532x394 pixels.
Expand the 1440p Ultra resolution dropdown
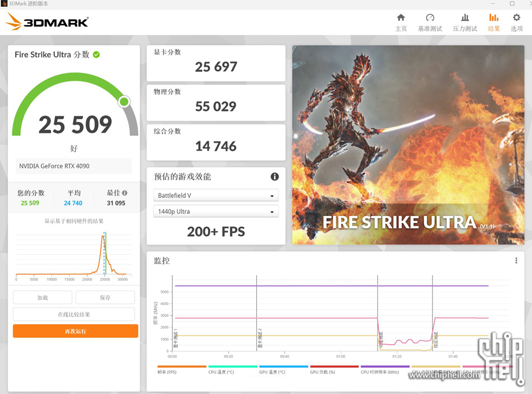click(x=216, y=211)
